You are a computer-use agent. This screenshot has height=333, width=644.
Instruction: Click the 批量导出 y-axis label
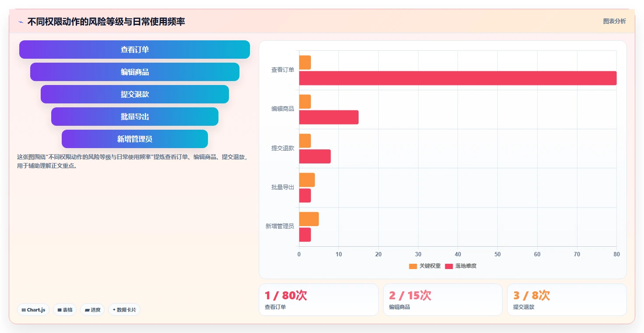click(282, 187)
